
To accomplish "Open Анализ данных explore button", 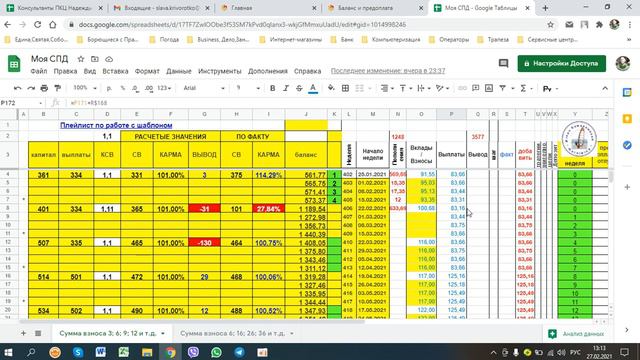I will pos(576,334).
